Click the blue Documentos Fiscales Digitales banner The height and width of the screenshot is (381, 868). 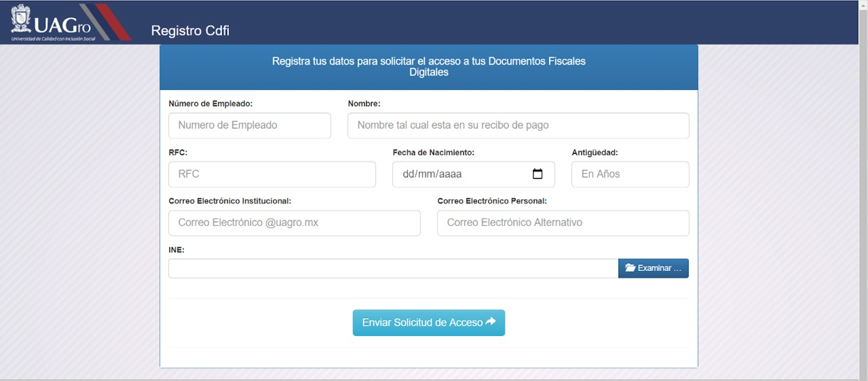tap(428, 67)
